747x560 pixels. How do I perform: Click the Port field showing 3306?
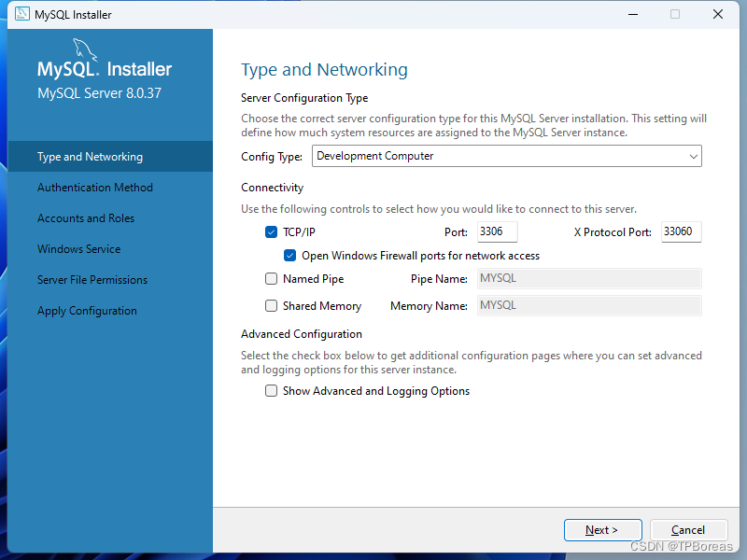tap(497, 231)
